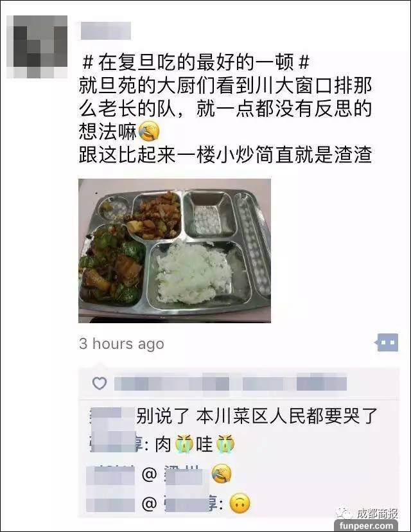The height and width of the screenshot is (532, 411).
Task: Tap second crying emoji after '哇'
Action: tap(225, 444)
